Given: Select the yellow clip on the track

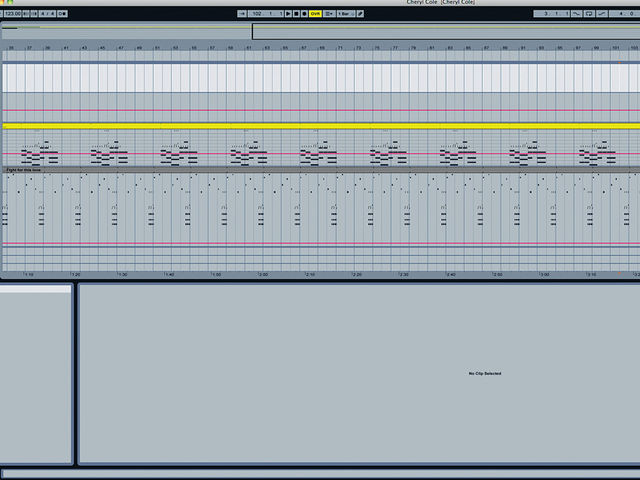Looking at the screenshot, I should pyautogui.click(x=321, y=127).
